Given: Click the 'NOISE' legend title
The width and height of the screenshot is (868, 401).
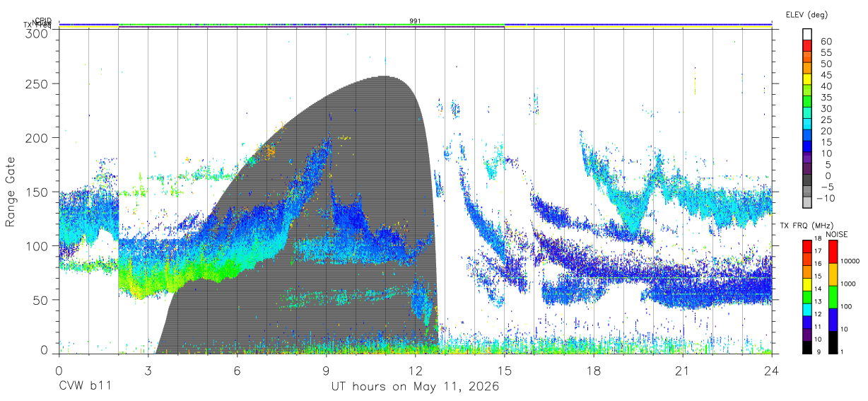Looking at the screenshot, I should point(837,234).
